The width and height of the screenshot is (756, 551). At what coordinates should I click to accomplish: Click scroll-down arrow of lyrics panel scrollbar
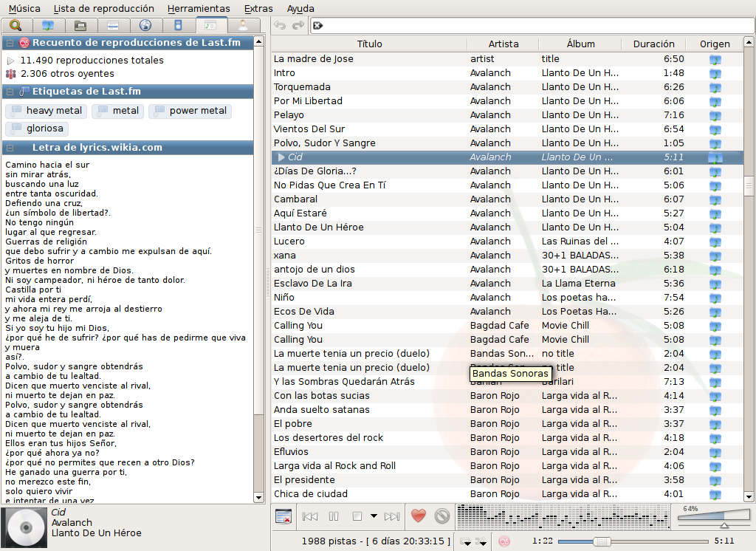tap(258, 497)
